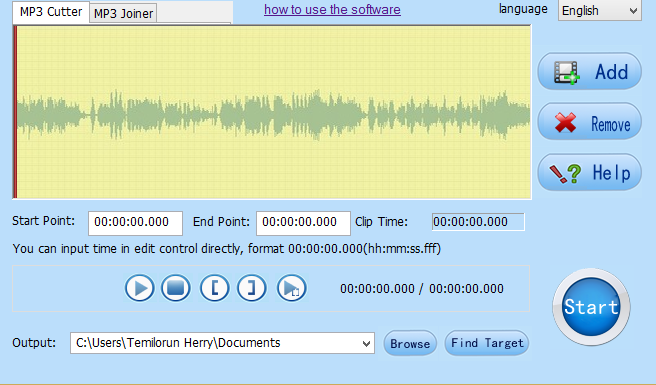The width and height of the screenshot is (656, 385).
Task: Switch to the MP3 Joiner tab
Action: tap(123, 13)
